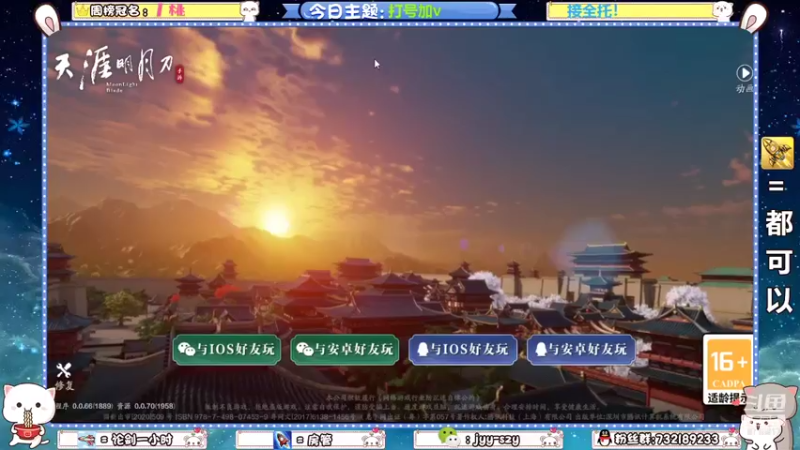This screenshot has height=450, width=800.
Task: Click the QQ 与IOS好友玩 button
Action: 463,349
